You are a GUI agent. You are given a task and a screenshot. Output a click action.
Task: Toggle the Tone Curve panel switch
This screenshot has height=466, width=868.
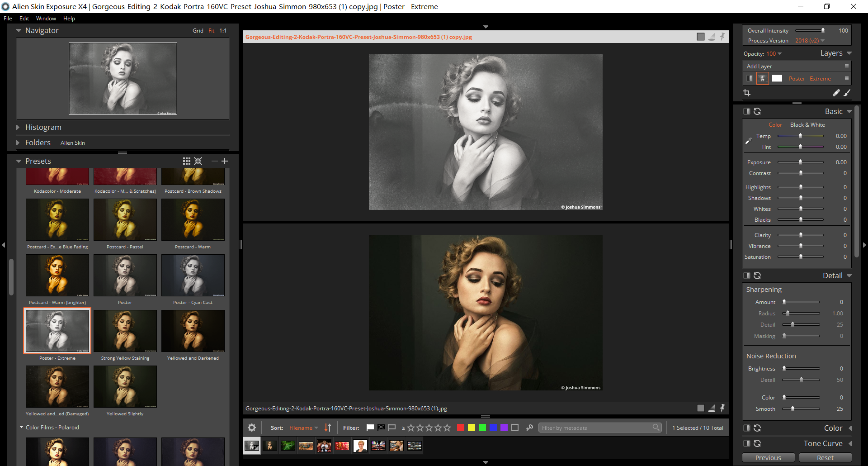pos(747,443)
